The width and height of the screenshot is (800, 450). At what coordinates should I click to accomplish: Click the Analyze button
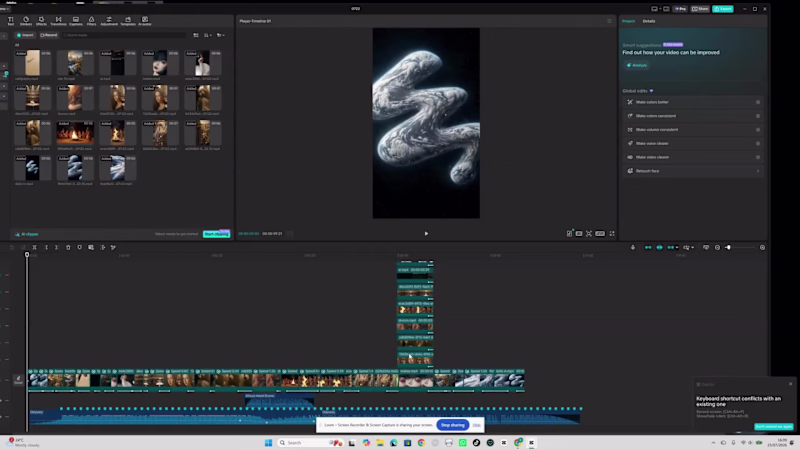tap(636, 65)
